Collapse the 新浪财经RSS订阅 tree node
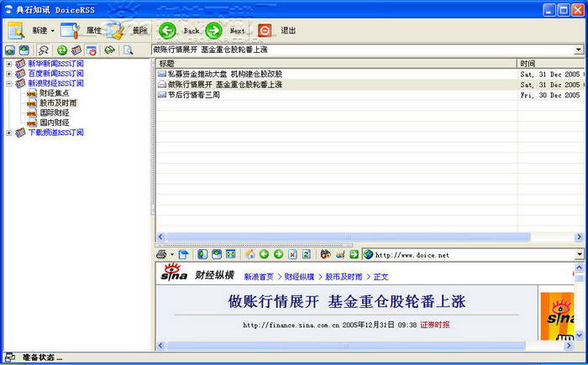The height and width of the screenshot is (365, 588). (8, 84)
